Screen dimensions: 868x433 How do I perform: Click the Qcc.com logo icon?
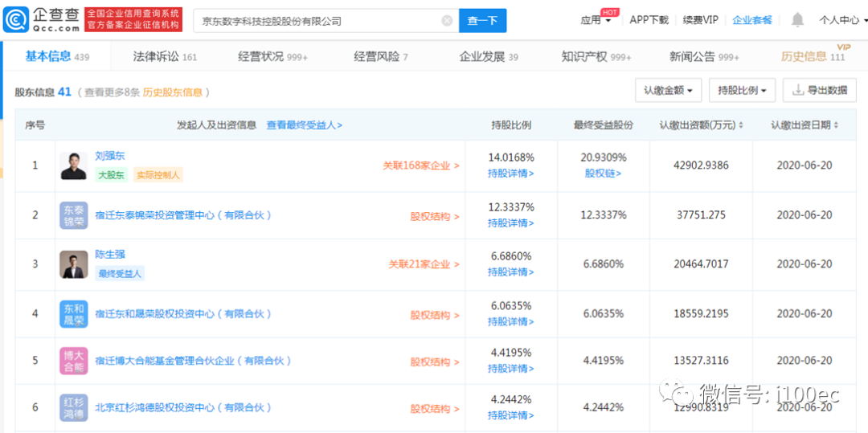click(15, 21)
